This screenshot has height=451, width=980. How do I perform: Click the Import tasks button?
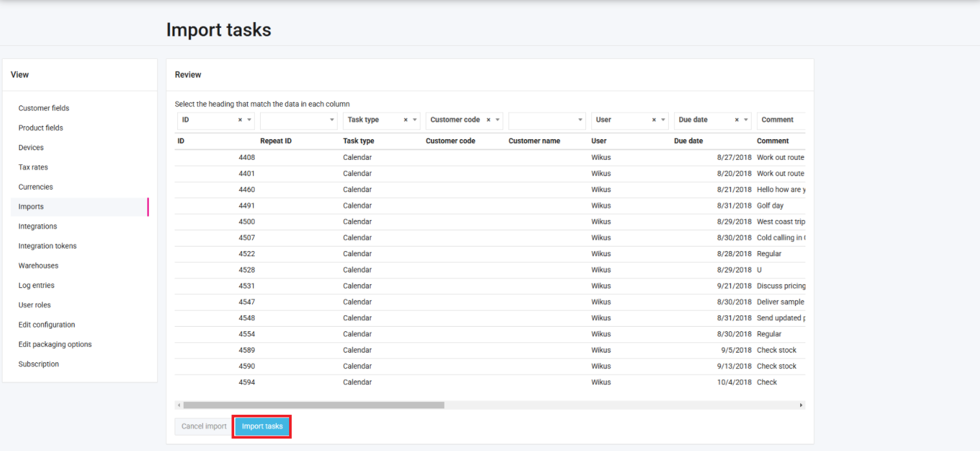point(262,426)
